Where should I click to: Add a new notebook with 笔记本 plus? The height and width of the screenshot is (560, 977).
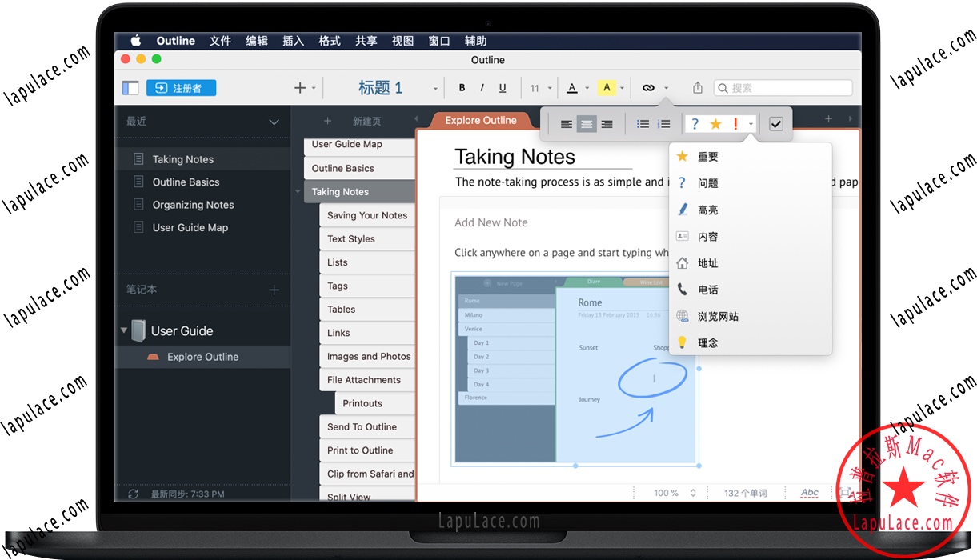(x=274, y=290)
